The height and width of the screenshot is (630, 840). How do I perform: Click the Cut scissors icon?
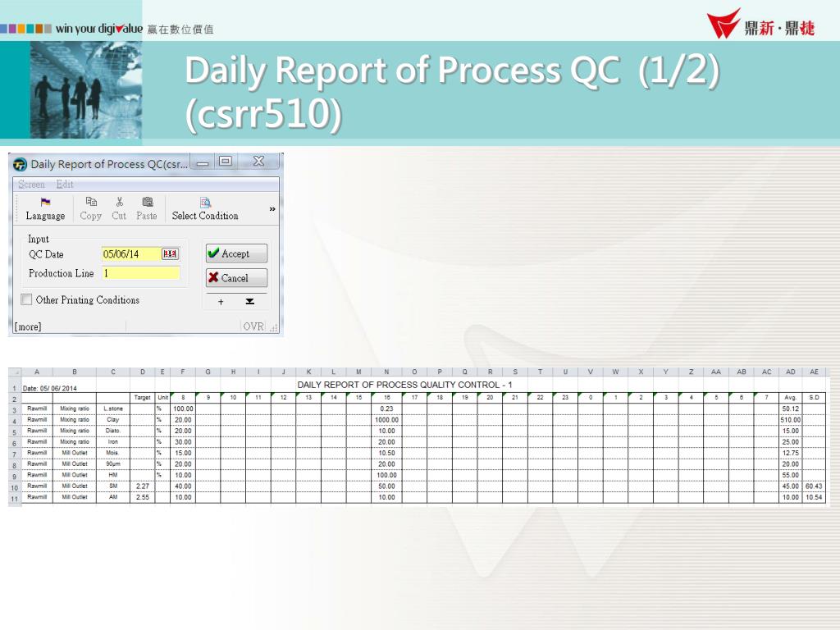pos(120,202)
